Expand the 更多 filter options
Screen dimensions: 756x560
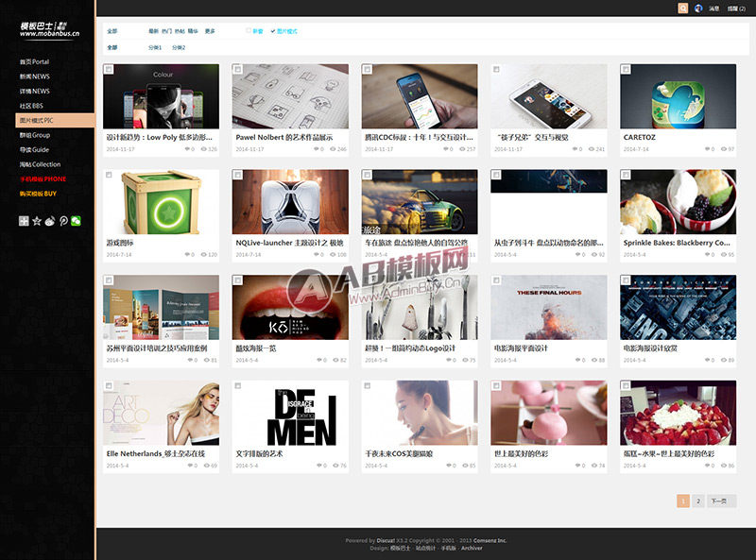[210, 31]
